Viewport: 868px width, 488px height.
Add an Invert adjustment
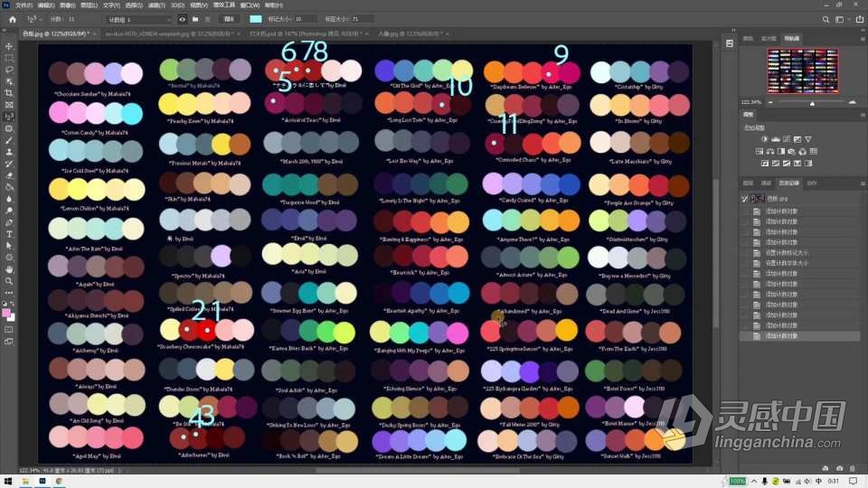(765, 164)
